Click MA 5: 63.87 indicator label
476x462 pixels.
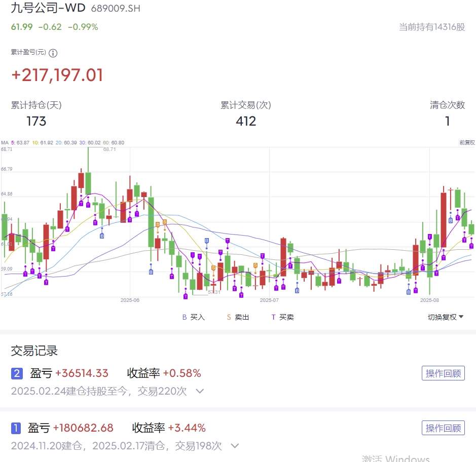tap(20, 142)
